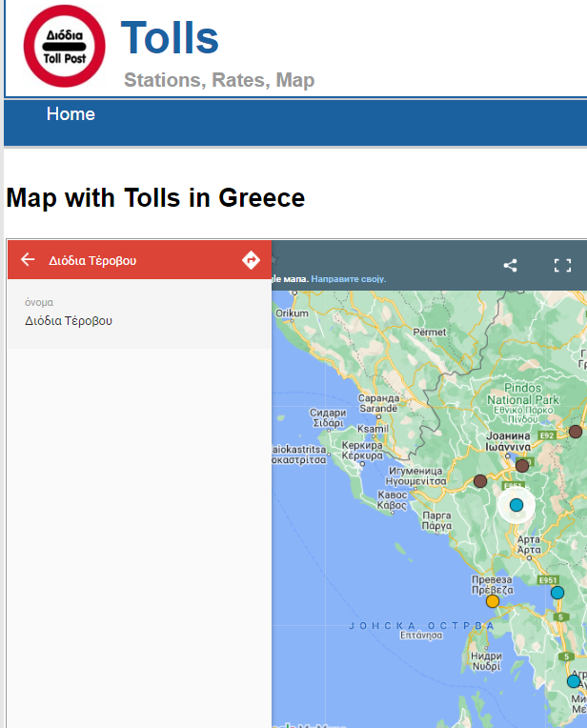Screen dimensions: 587x728
Task: Go back using the panel's back arrow
Action: [28, 259]
